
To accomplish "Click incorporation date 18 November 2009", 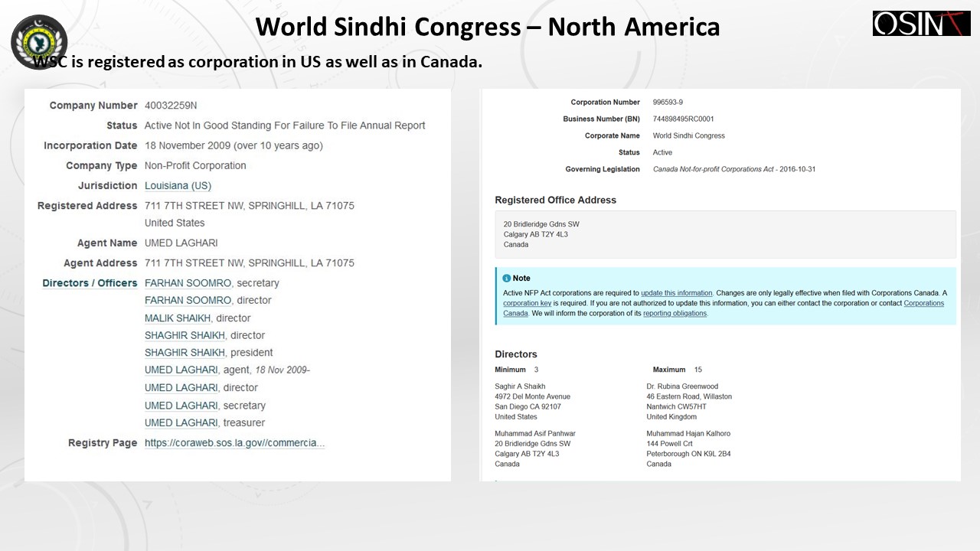I will point(234,145).
